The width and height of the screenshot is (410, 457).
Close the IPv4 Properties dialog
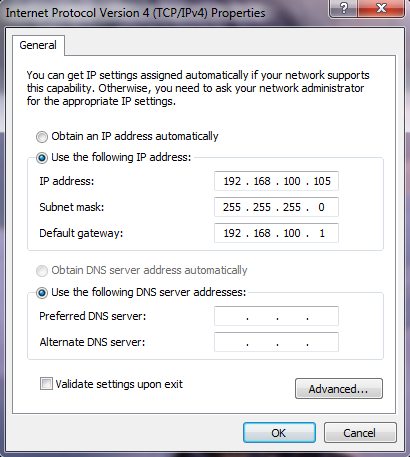[381, 7]
